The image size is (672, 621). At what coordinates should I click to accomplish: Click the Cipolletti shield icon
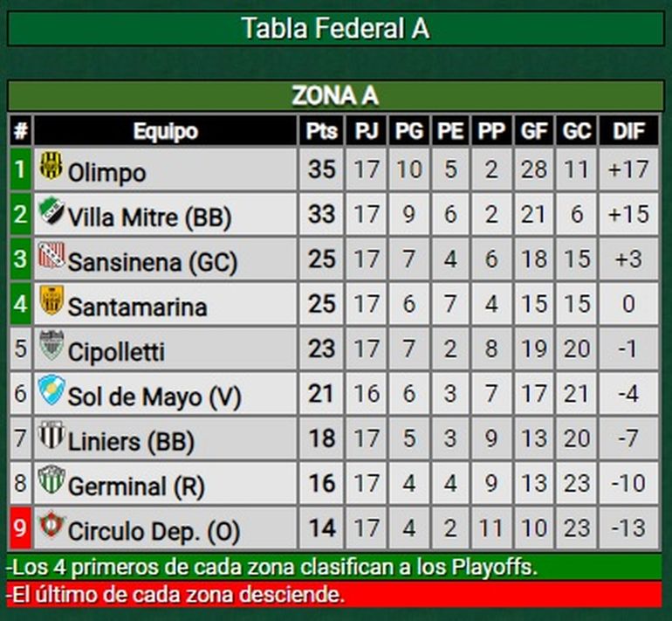(x=51, y=347)
